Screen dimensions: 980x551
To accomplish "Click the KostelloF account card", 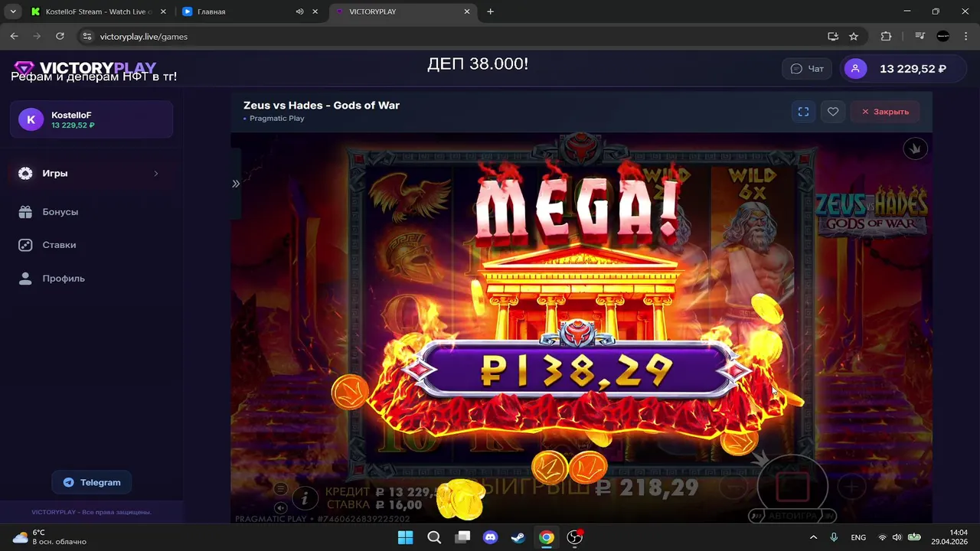I will (x=91, y=119).
